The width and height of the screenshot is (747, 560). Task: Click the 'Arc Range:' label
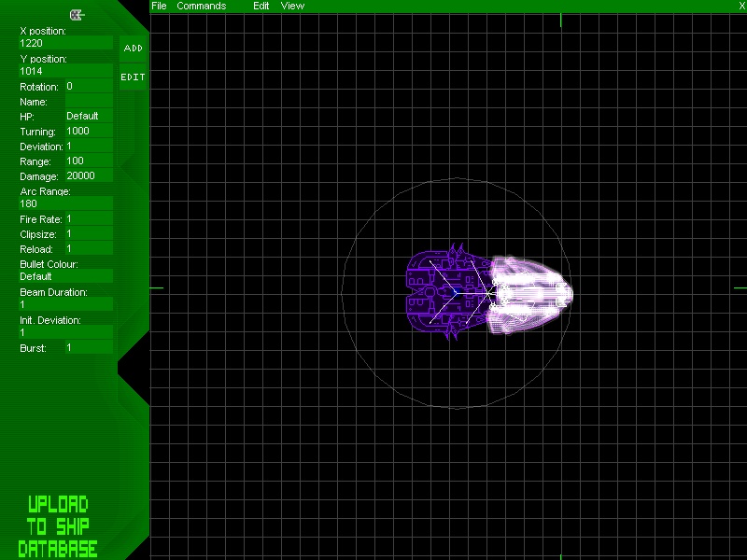[45, 191]
